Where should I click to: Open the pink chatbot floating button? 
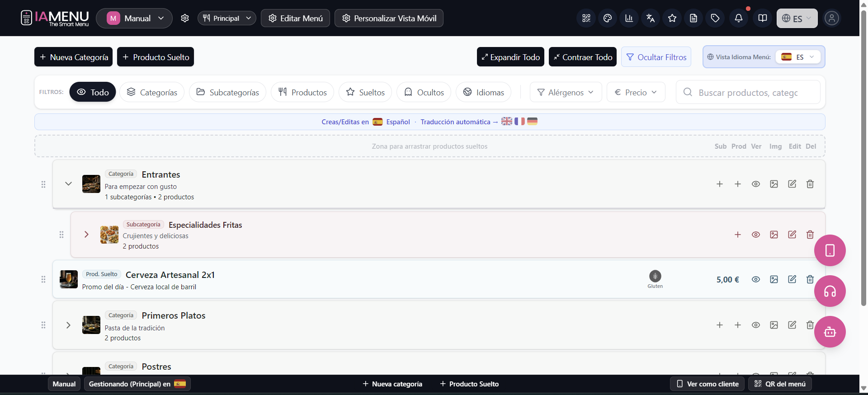pos(830,332)
